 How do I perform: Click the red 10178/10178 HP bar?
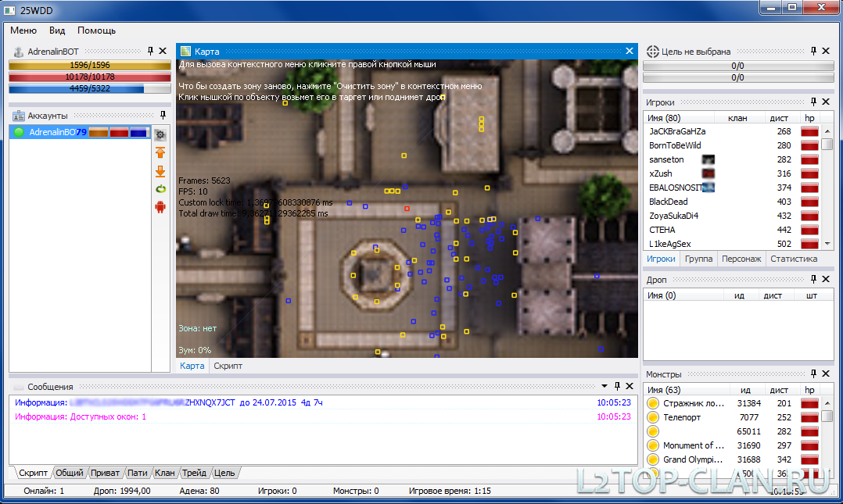click(x=90, y=77)
